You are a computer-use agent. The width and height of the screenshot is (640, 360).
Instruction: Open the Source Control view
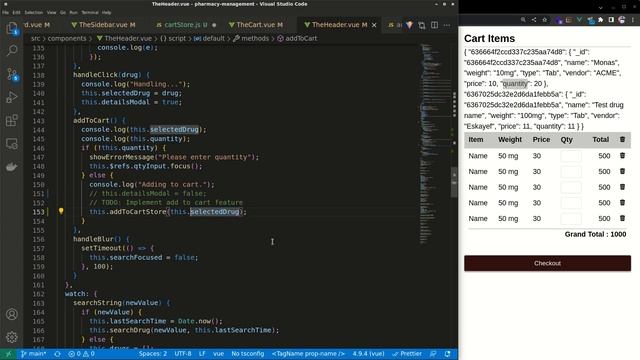tap(12, 74)
